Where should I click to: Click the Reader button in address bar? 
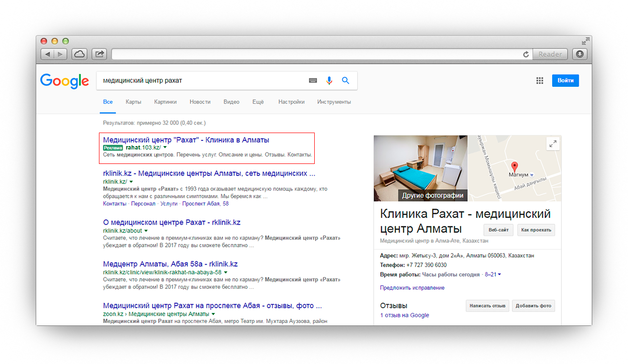click(x=550, y=54)
